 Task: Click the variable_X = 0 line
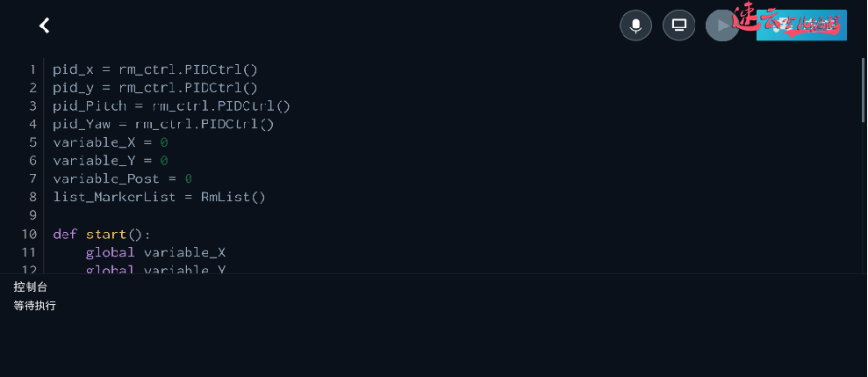pos(110,142)
